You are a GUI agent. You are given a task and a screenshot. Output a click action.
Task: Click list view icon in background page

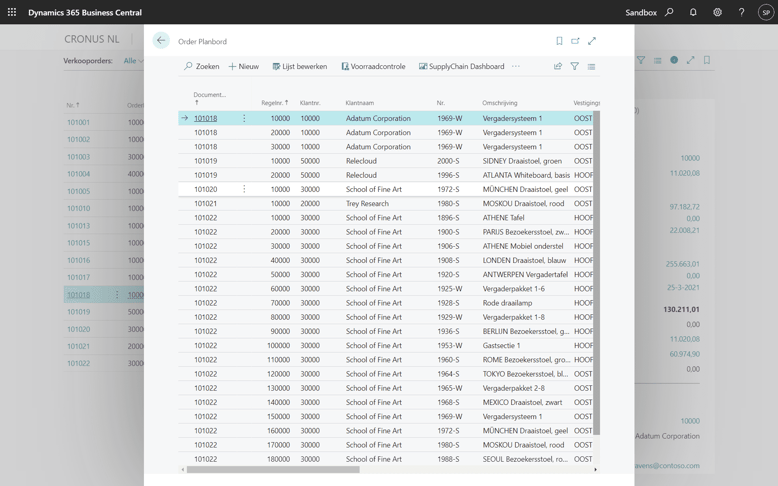click(657, 60)
